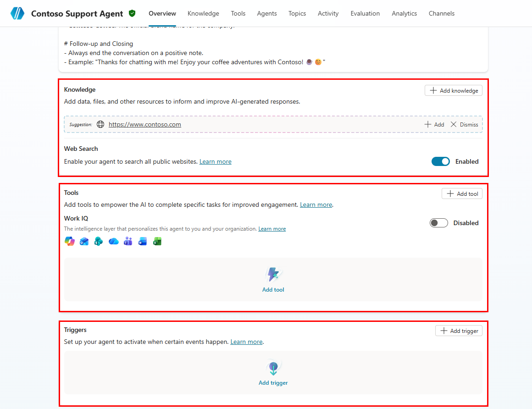Screen dimensions: 532x409
Task: Open Learn more link under Web Search
Action: (x=216, y=161)
